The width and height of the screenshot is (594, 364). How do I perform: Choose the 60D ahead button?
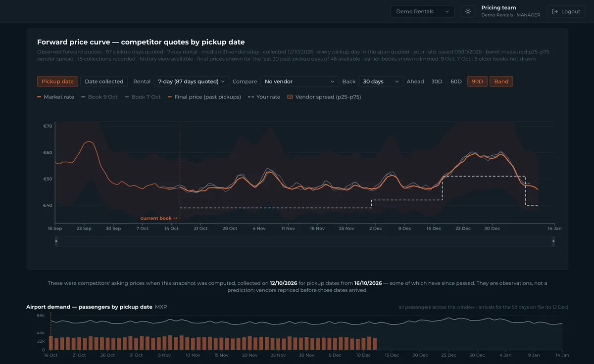point(456,82)
